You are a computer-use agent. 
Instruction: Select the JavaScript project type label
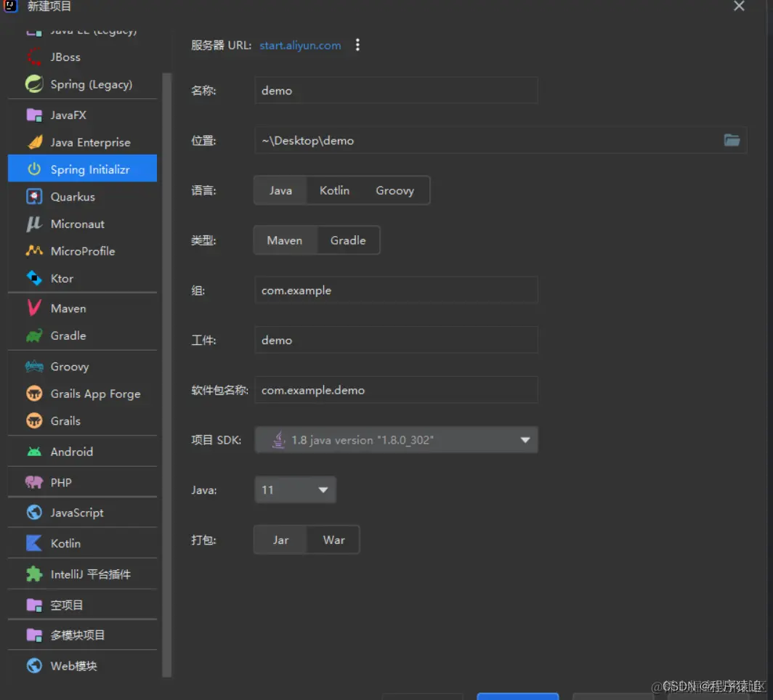(x=77, y=513)
